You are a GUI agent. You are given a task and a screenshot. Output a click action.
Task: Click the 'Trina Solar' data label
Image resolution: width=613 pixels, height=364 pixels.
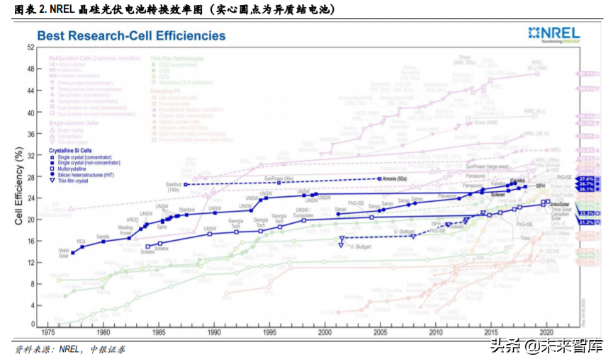click(561, 210)
